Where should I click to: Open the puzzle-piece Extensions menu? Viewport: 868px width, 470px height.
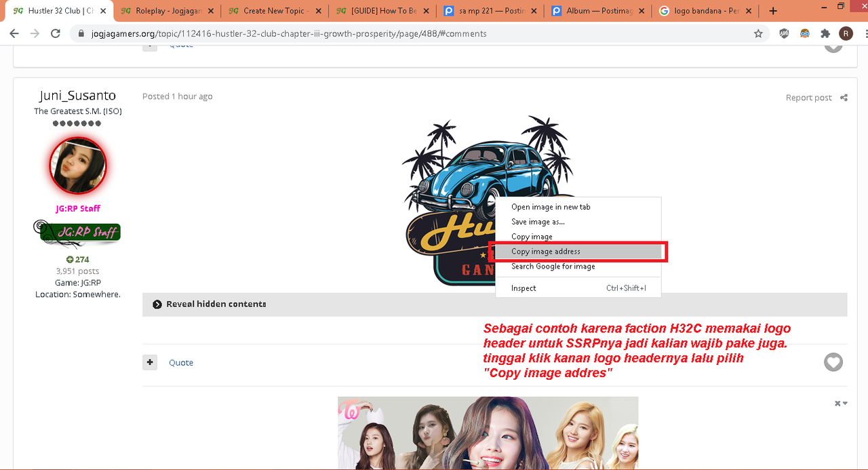pyautogui.click(x=825, y=33)
